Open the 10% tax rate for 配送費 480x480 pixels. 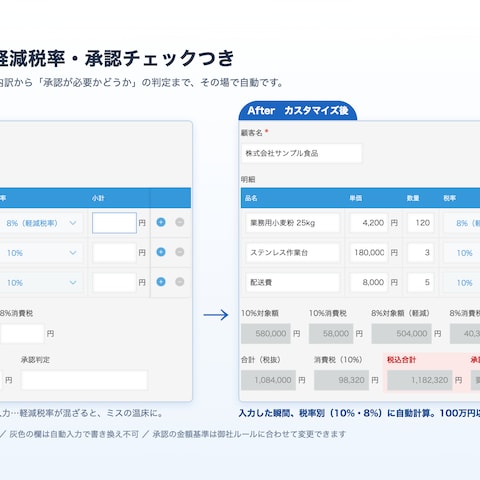pos(462,283)
